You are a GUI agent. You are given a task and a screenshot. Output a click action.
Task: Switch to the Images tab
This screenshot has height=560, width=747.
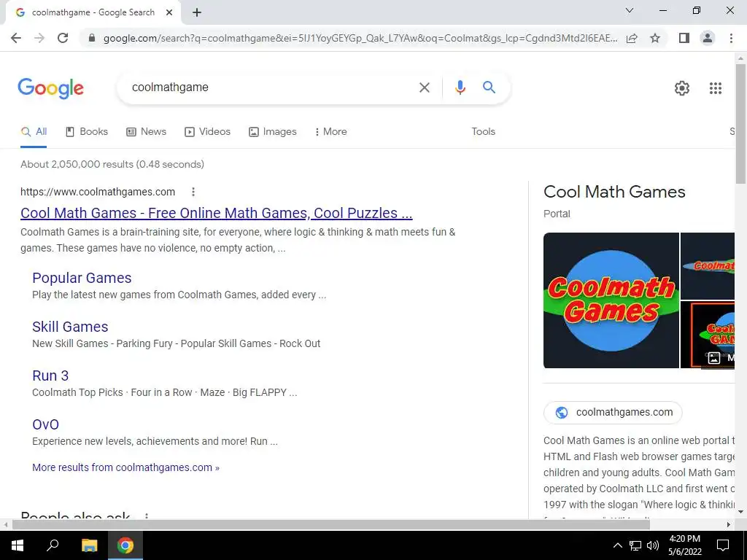click(x=273, y=132)
